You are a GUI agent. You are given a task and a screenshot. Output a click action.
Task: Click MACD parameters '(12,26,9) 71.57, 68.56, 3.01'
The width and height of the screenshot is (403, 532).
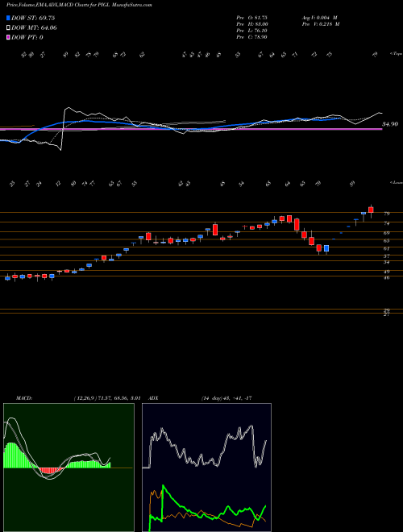point(106,398)
